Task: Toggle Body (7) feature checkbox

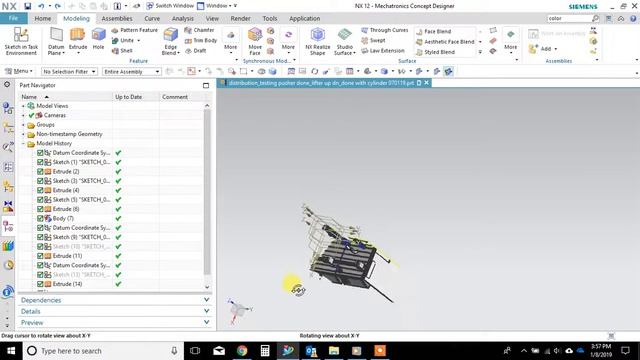Action: pyautogui.click(x=40, y=218)
